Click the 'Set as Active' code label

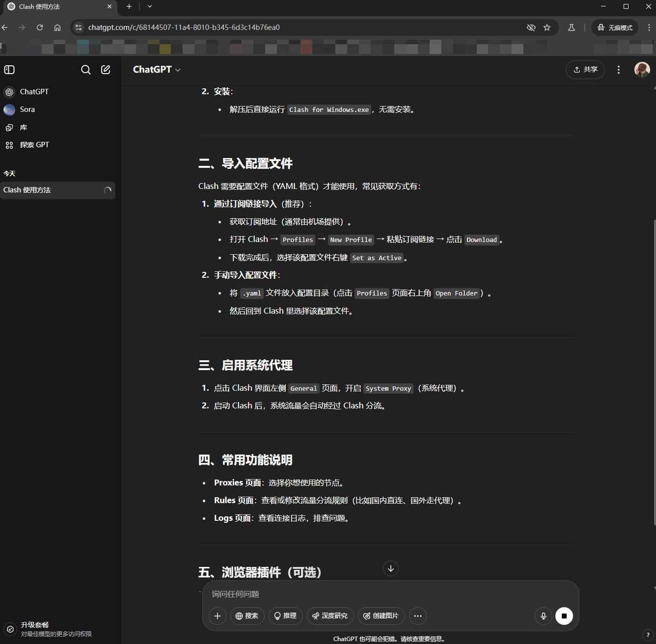click(x=377, y=258)
